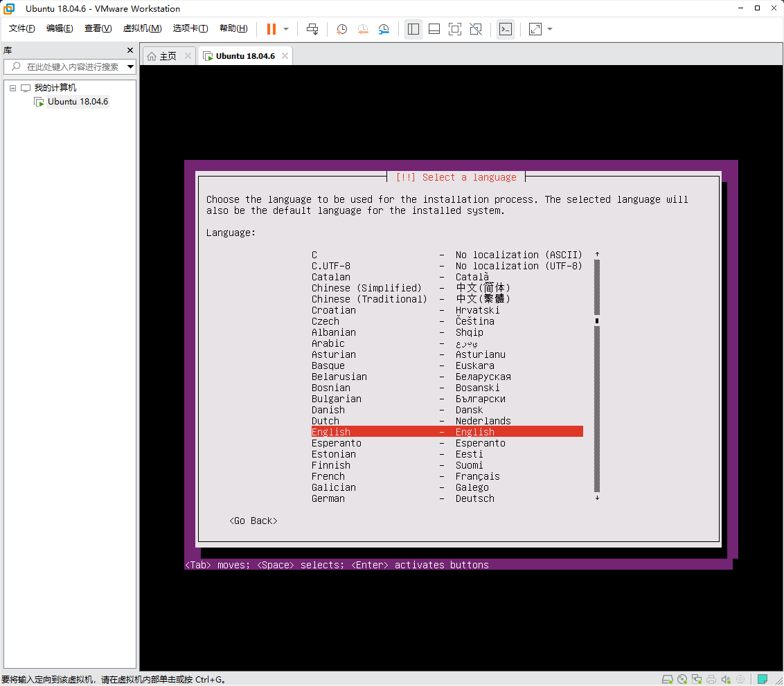Viewport: 784px width, 686px height.
Task: Close the Ubuntu 18.04.6 tab
Action: pyautogui.click(x=285, y=56)
